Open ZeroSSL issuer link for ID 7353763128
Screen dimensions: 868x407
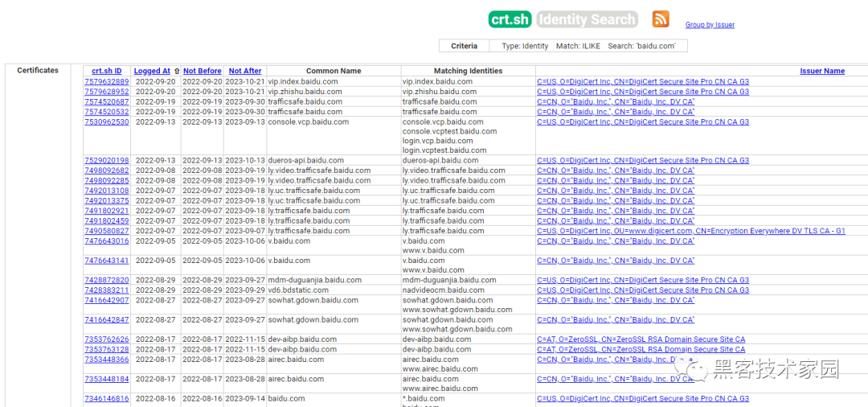pos(641,349)
